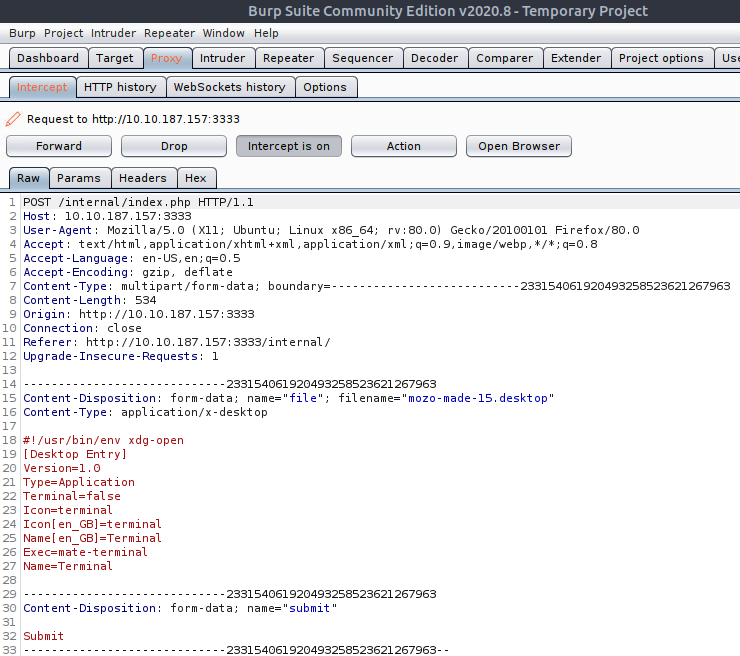Click the Accept-Encoding gzip, deflate line
The image size is (740, 656).
click(128, 272)
